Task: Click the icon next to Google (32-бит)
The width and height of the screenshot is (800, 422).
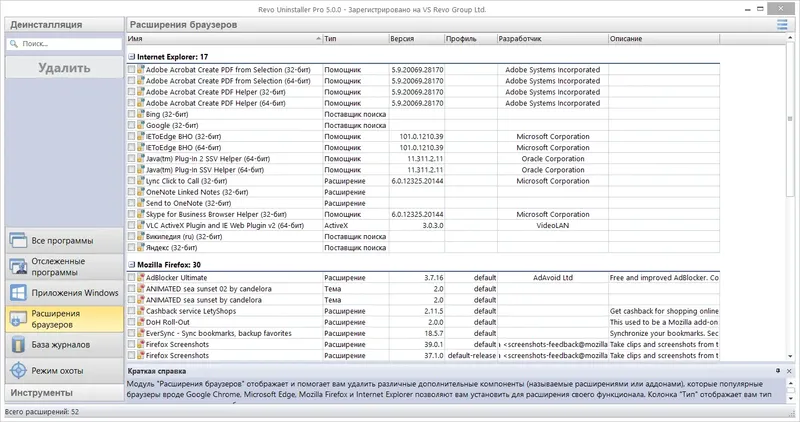Action: pos(141,125)
